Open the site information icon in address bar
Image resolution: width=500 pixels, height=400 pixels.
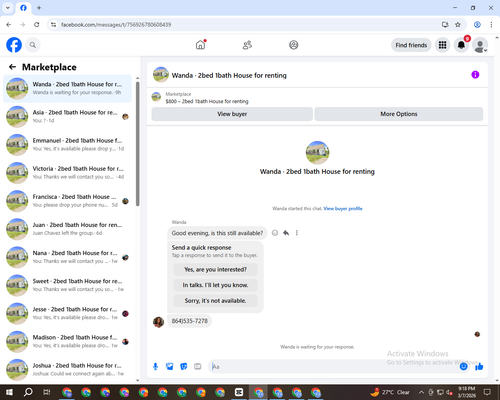click(53, 25)
